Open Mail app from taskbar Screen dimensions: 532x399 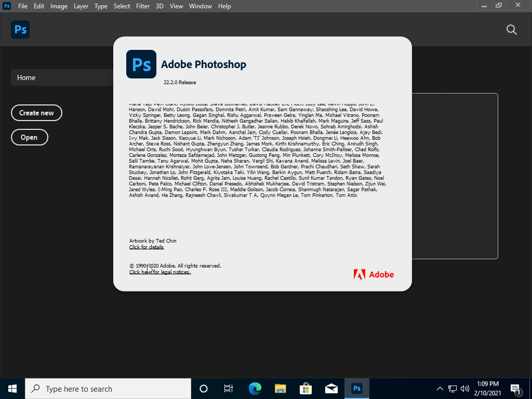point(331,389)
